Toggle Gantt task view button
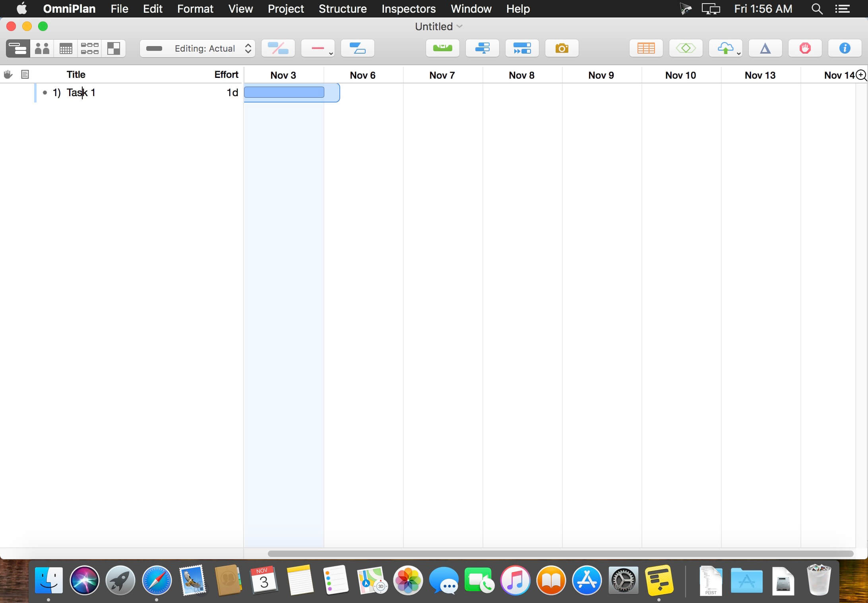 pyautogui.click(x=18, y=48)
